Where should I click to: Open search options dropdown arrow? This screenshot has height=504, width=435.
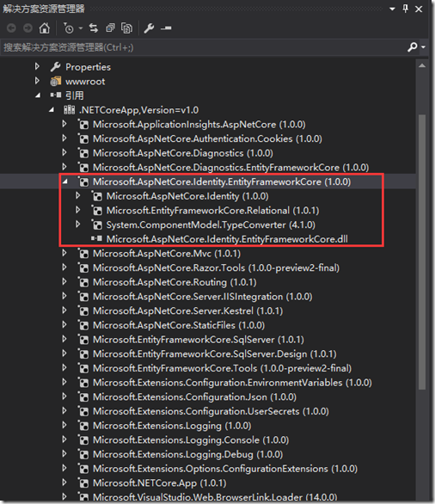click(424, 47)
